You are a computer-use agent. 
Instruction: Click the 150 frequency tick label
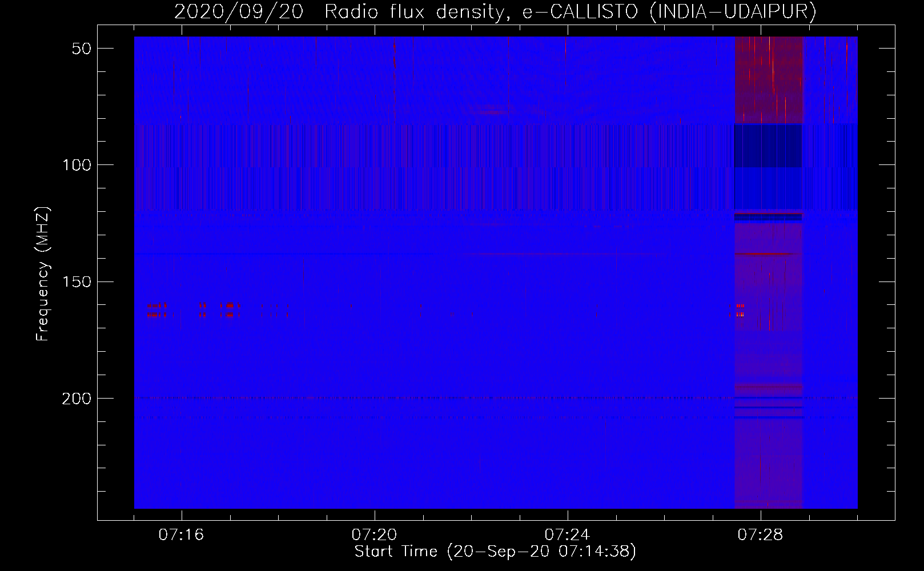coord(77,282)
